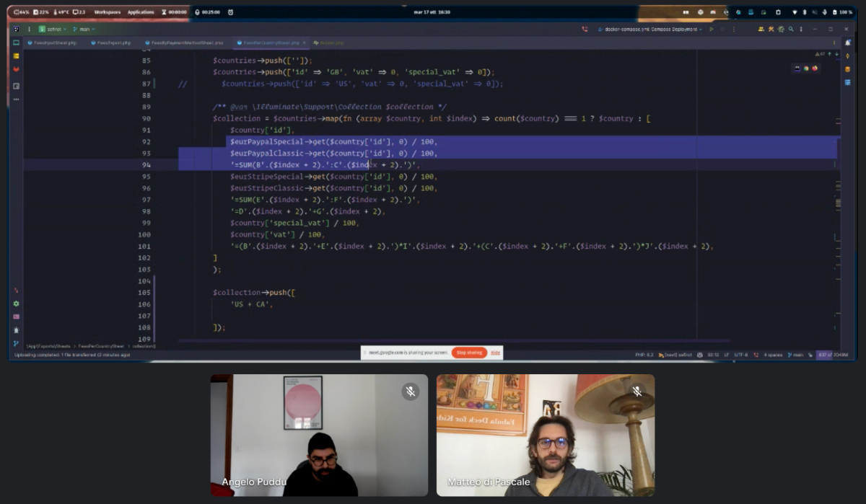The width and height of the screenshot is (866, 504).
Task: Toggle the microphone icon in system tray
Action: click(x=825, y=12)
